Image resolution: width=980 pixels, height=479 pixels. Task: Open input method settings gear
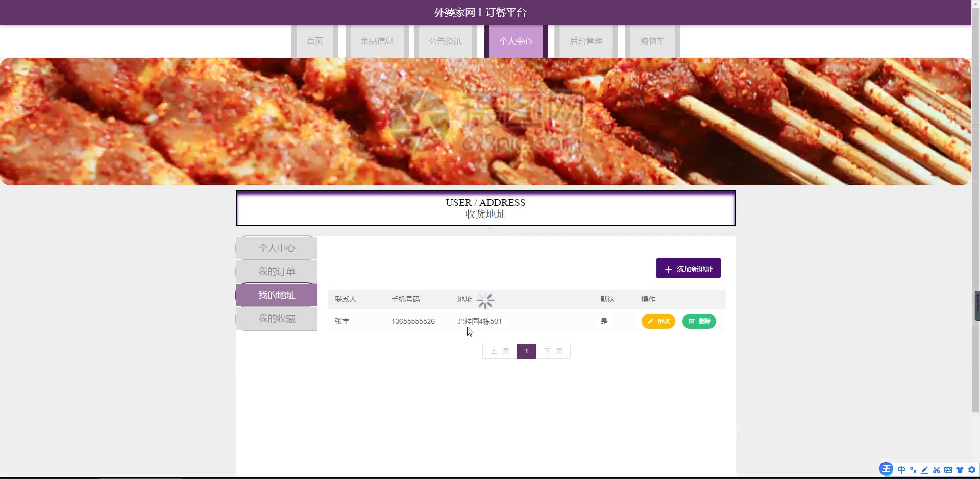point(972,470)
